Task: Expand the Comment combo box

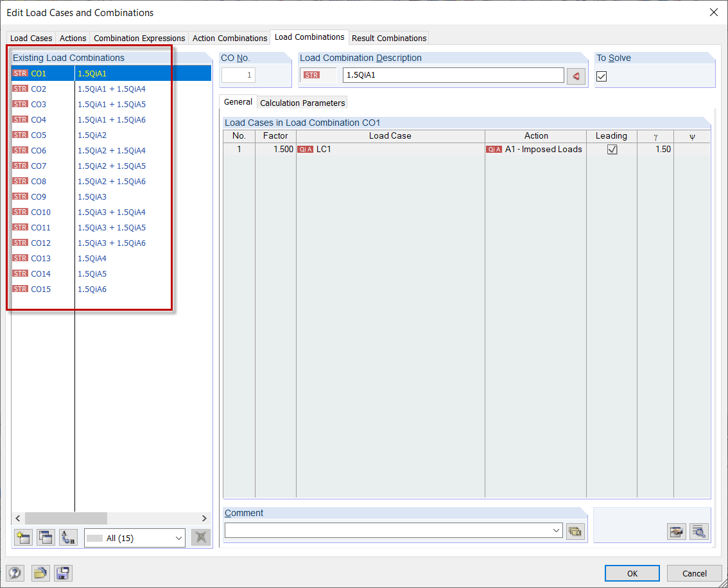Action: click(556, 530)
